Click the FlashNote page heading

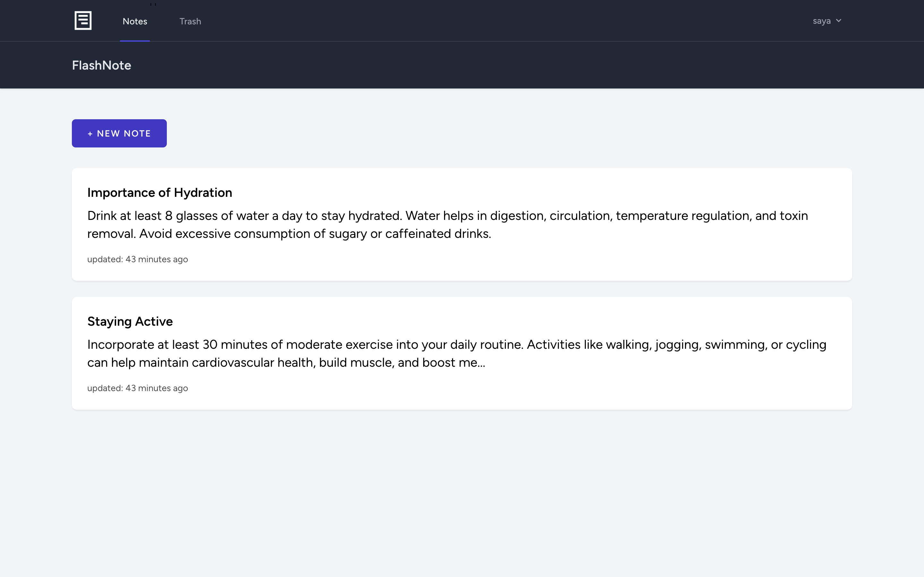point(102,65)
